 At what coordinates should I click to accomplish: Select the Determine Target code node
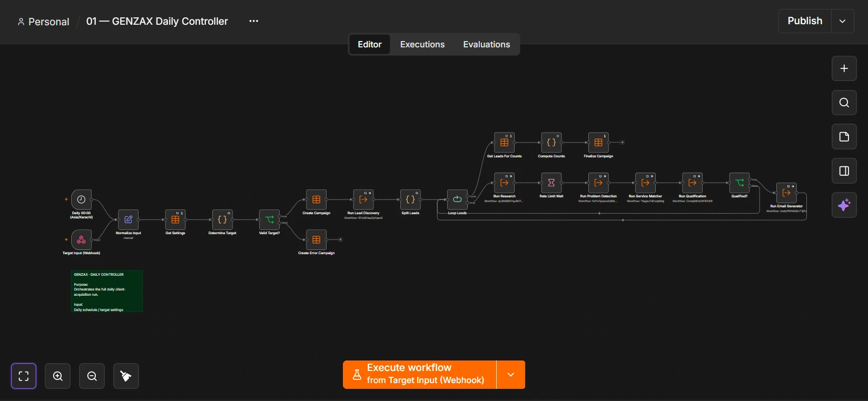coord(222,219)
